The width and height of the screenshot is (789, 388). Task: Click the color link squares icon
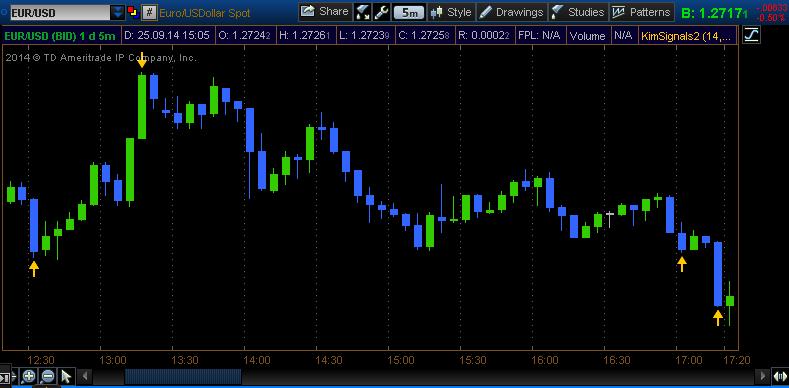pyautogui.click(x=133, y=12)
